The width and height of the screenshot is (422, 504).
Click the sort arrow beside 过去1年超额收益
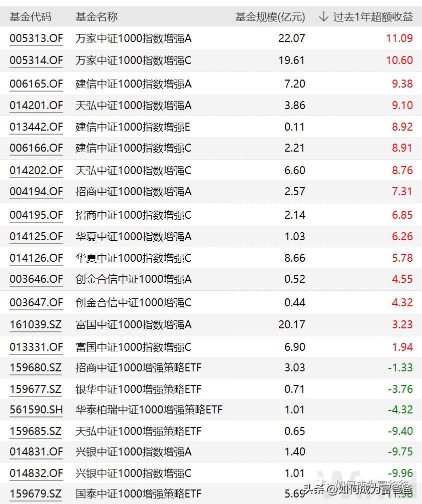pyautogui.click(x=324, y=17)
